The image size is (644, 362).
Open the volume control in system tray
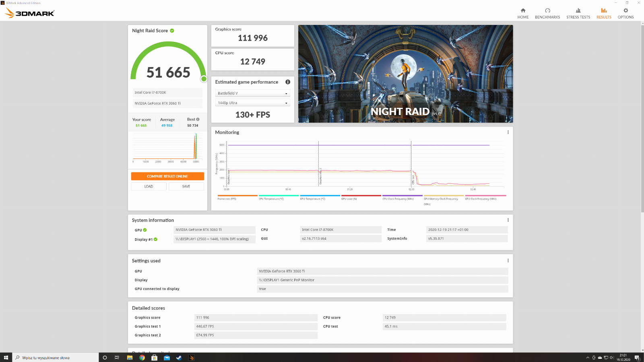[612, 358]
